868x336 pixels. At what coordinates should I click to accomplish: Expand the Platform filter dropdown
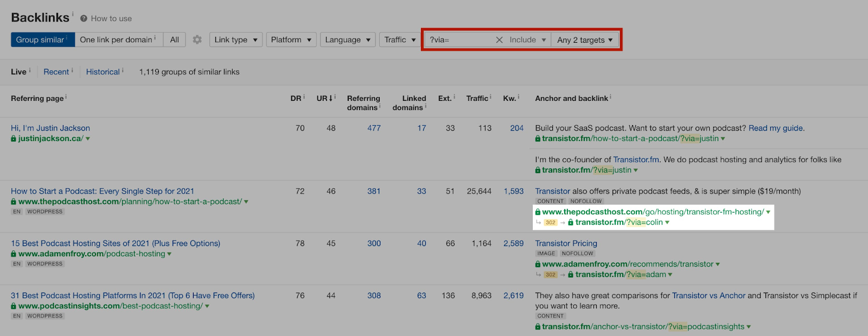291,40
